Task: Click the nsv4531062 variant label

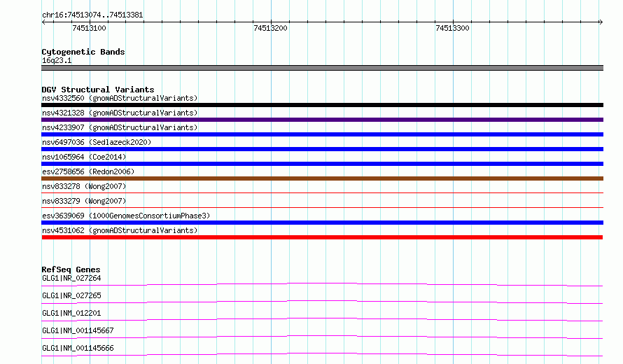Action: click(120, 230)
